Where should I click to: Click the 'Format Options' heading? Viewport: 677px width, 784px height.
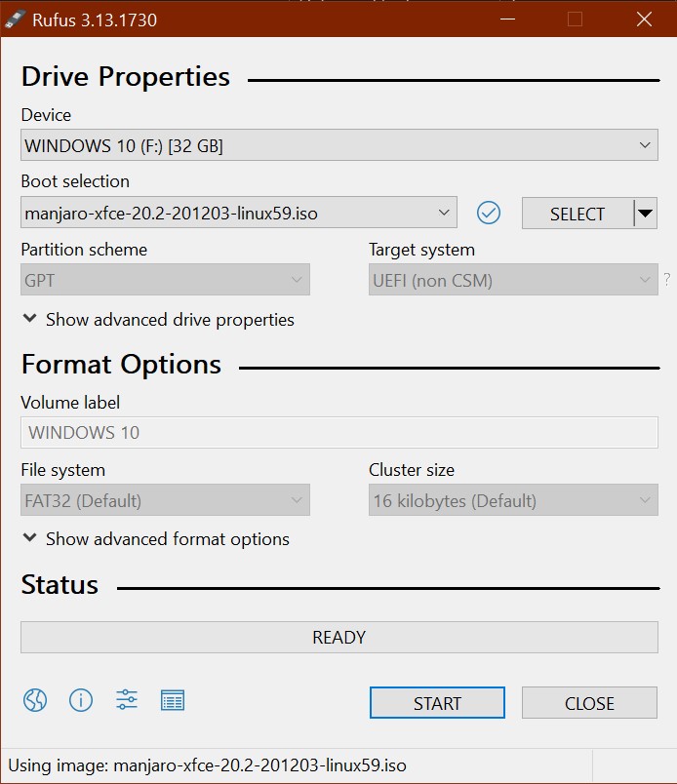point(121,365)
